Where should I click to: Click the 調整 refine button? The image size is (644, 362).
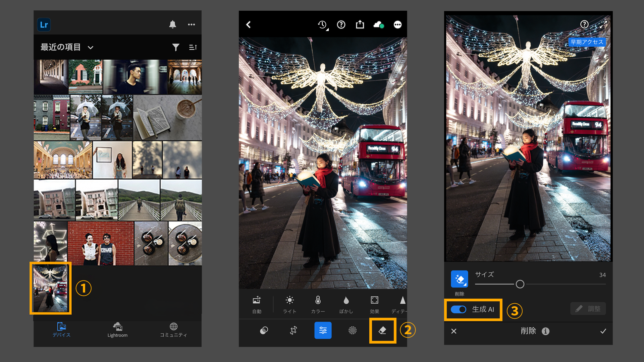[x=588, y=309]
